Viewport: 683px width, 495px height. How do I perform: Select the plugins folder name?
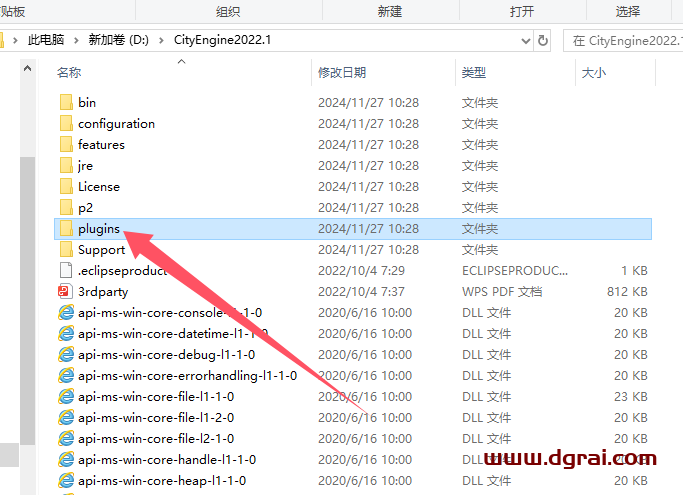(99, 229)
